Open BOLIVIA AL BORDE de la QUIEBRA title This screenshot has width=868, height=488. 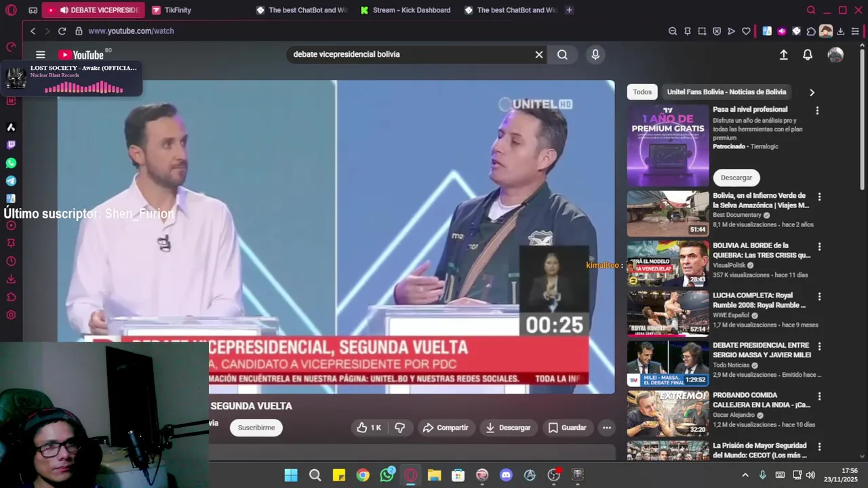[x=762, y=250]
